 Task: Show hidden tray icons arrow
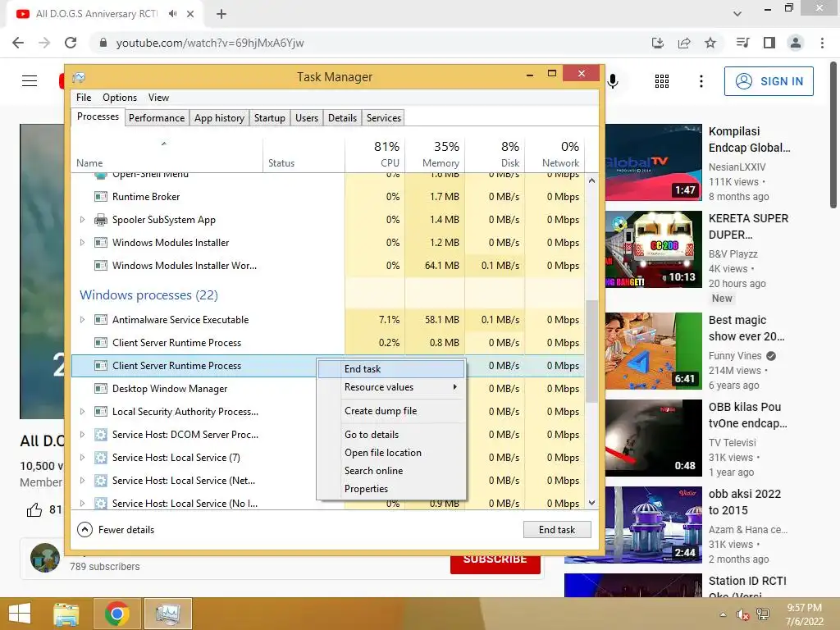pos(724,614)
